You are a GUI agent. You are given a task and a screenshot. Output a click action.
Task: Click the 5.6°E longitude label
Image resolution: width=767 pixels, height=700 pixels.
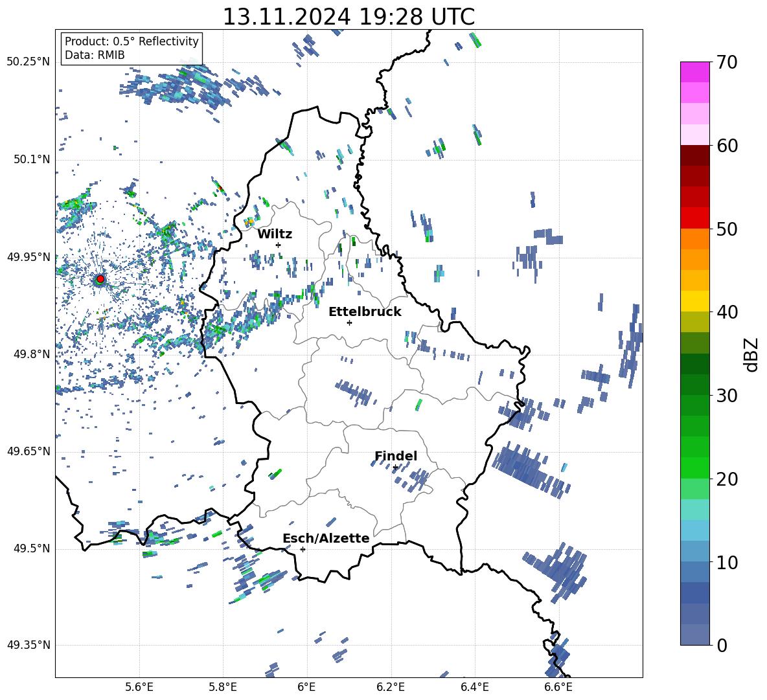(139, 687)
